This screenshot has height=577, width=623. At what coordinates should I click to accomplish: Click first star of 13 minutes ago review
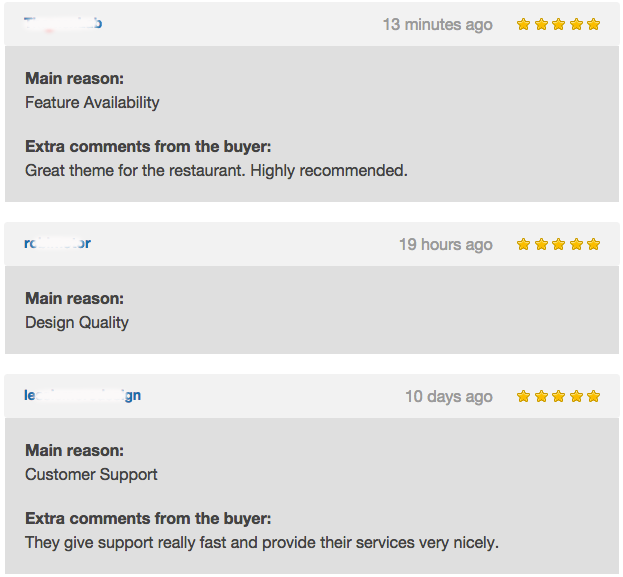pos(523,24)
